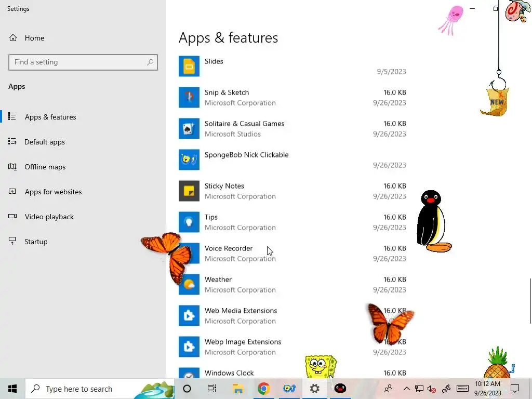
Task: Go to Settings Home
Action: [83, 37]
